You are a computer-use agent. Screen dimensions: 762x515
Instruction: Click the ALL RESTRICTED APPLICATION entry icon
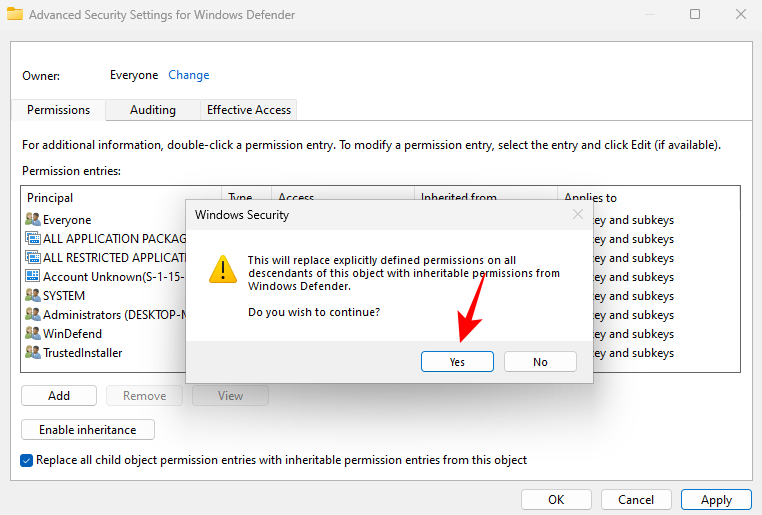click(32, 258)
